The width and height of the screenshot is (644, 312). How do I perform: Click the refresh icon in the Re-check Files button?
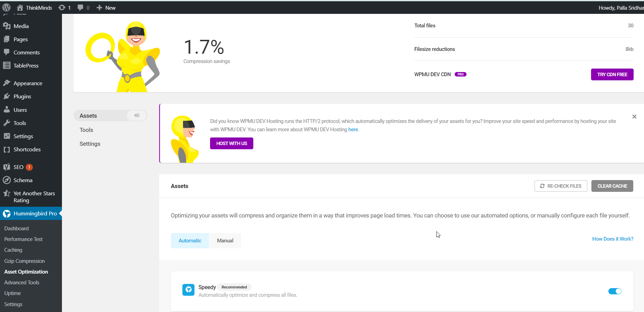tap(542, 186)
